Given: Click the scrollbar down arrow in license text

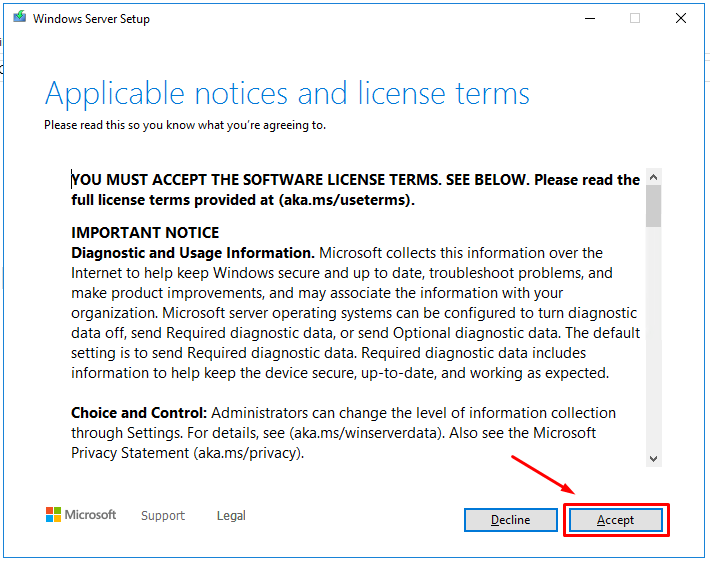Looking at the screenshot, I should 653,459.
